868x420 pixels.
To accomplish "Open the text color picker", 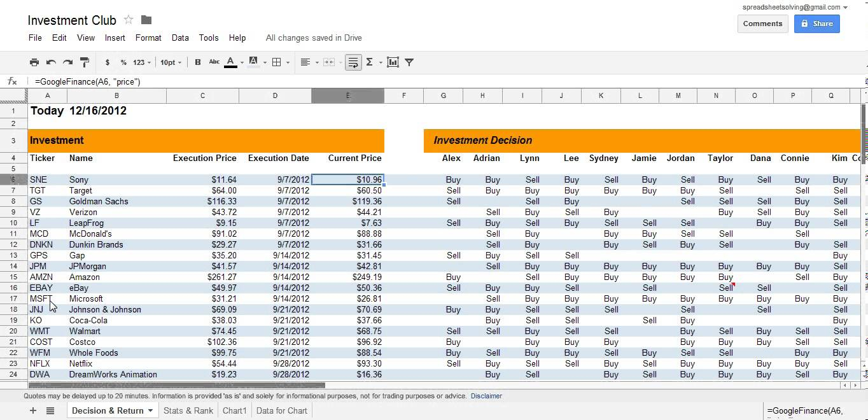I will point(231,62).
